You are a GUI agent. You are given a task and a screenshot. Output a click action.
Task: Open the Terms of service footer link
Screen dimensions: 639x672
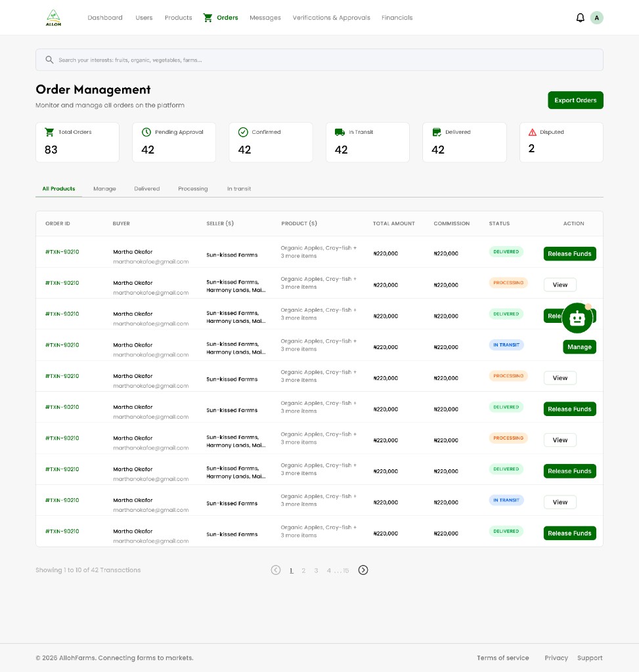coord(502,658)
